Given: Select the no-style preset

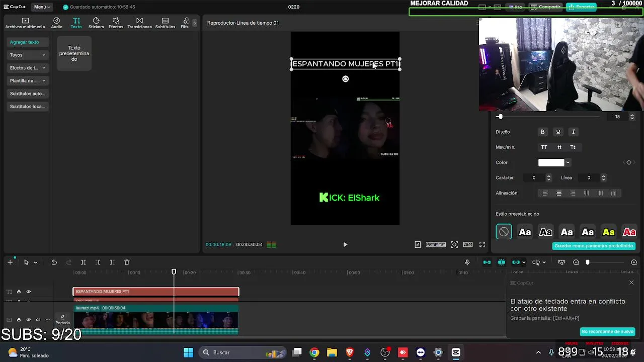Looking at the screenshot, I should coord(504,232).
